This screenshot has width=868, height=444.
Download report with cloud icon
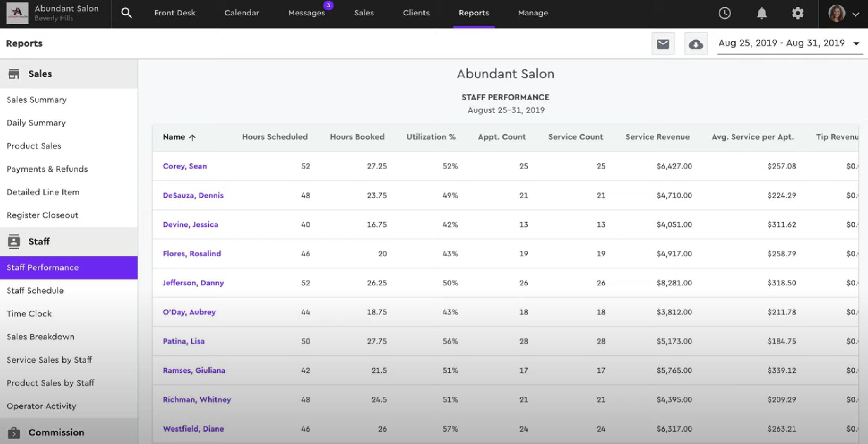tap(696, 43)
